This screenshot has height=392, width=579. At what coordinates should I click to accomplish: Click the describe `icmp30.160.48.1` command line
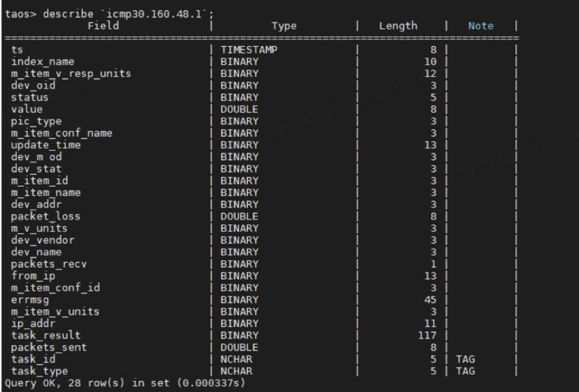(x=109, y=14)
